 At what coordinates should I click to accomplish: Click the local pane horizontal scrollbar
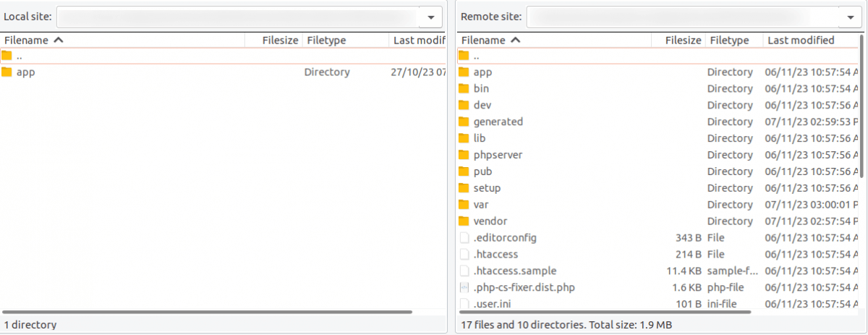click(210, 312)
